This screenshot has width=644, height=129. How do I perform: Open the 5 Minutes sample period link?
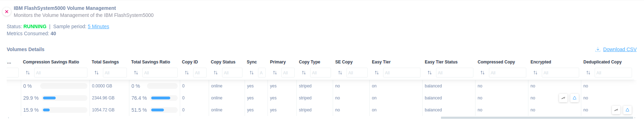click(x=98, y=26)
